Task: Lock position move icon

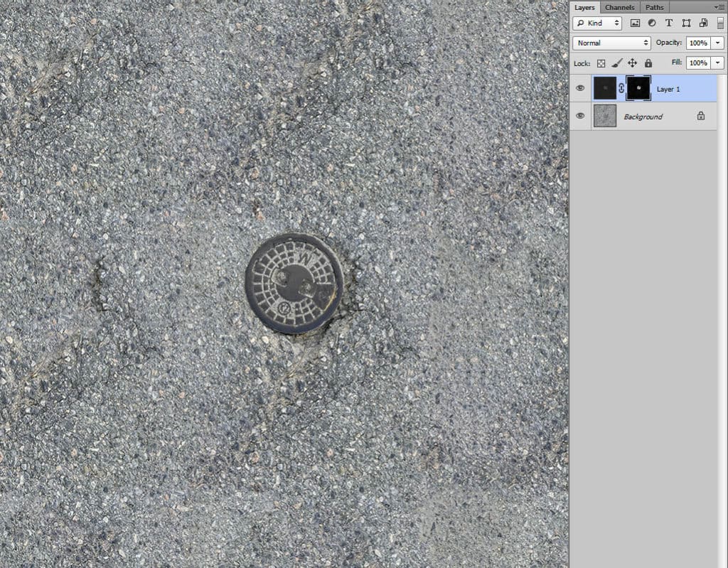Action: pyautogui.click(x=632, y=63)
